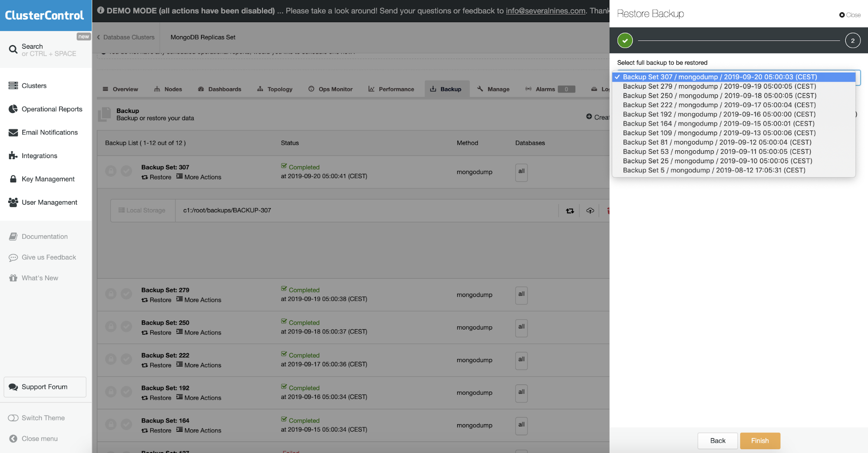Click the DEMO MODE info icon
The height and width of the screenshot is (453, 868).
[101, 10]
